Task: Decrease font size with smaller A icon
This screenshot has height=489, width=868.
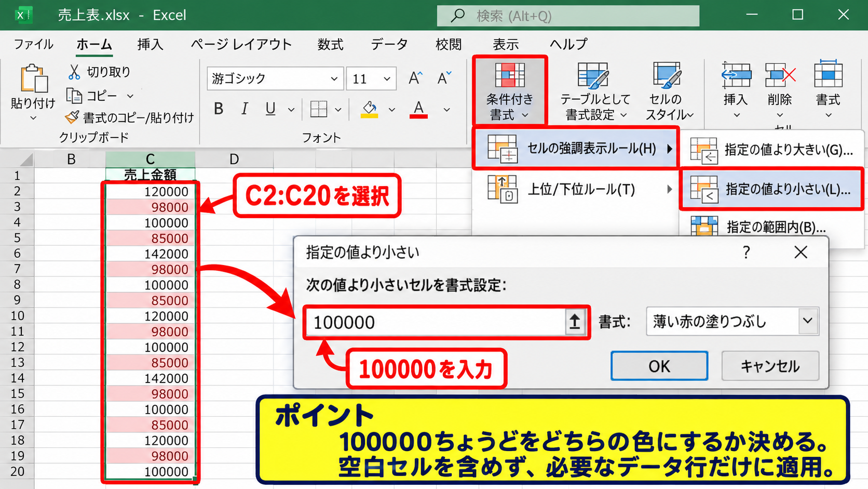Action: pyautogui.click(x=444, y=78)
